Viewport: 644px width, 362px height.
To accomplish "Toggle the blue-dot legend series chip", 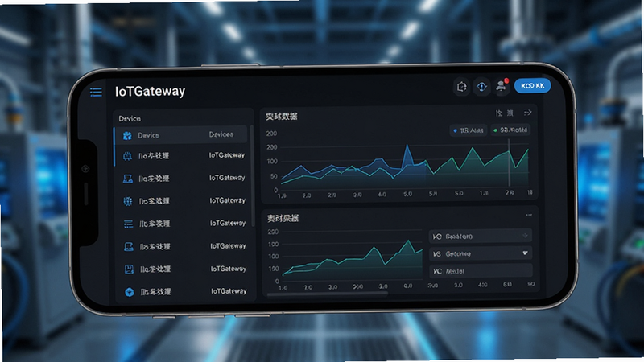I will (x=469, y=130).
